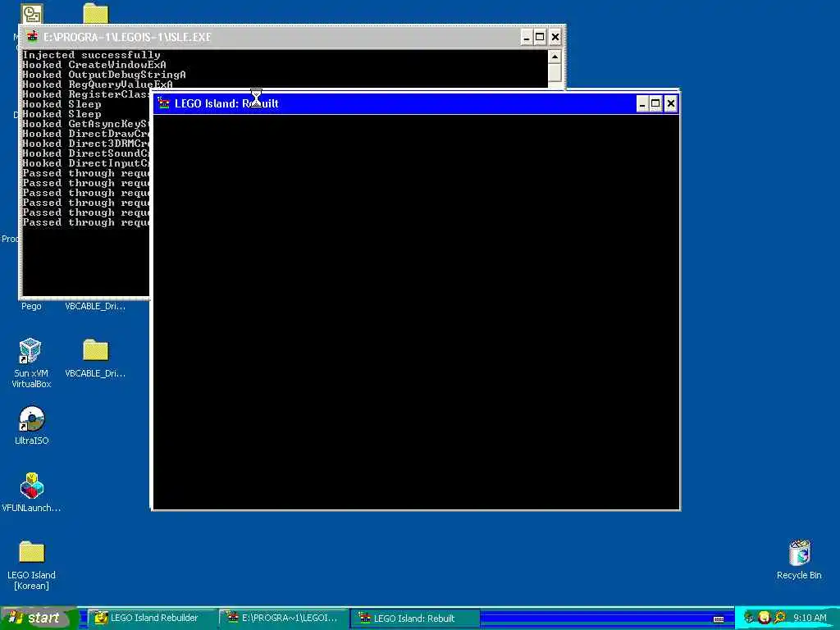Click the keyboard icon on the taskbar

coord(719,619)
